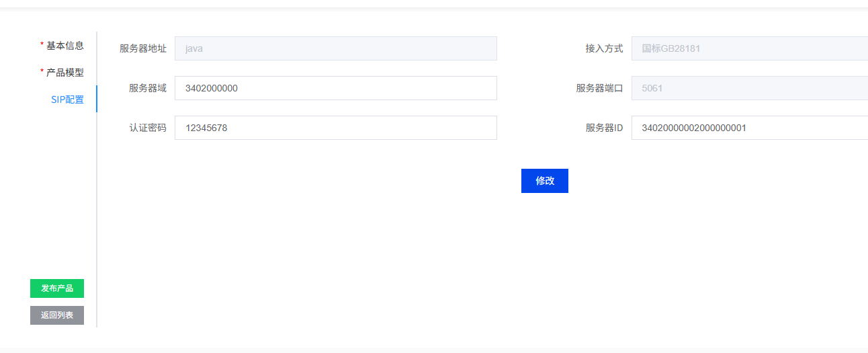The width and height of the screenshot is (868, 353).
Task: Click the 认证密码 field label
Action: point(148,128)
